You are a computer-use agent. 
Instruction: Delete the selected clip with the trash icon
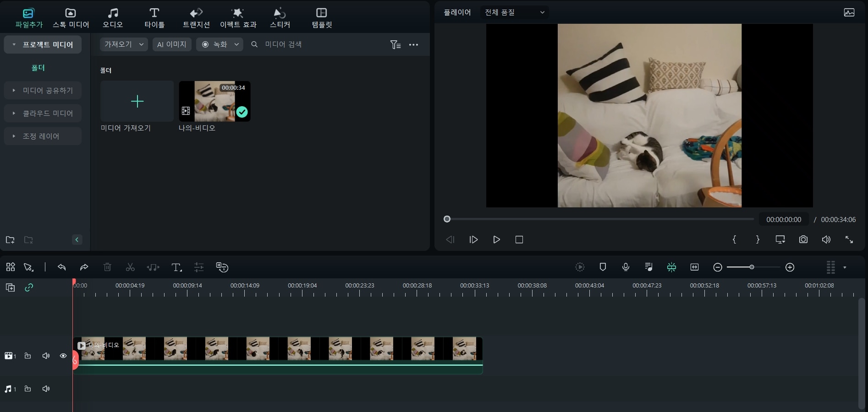click(107, 267)
